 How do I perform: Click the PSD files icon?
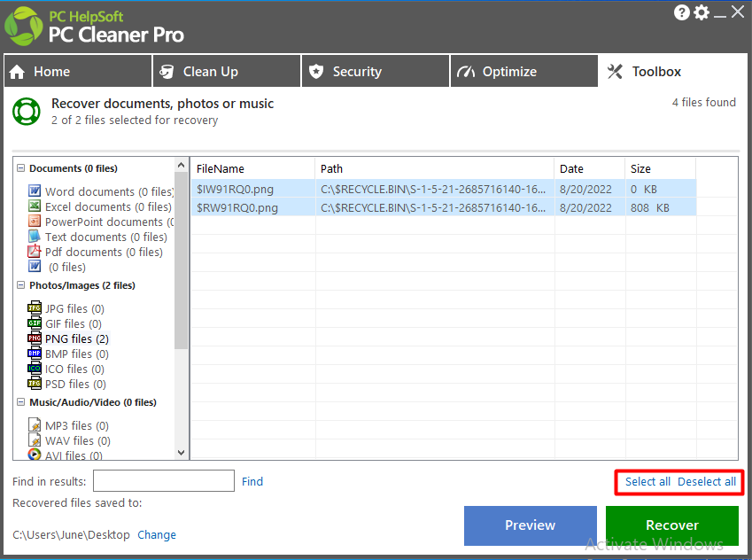pos(35,384)
